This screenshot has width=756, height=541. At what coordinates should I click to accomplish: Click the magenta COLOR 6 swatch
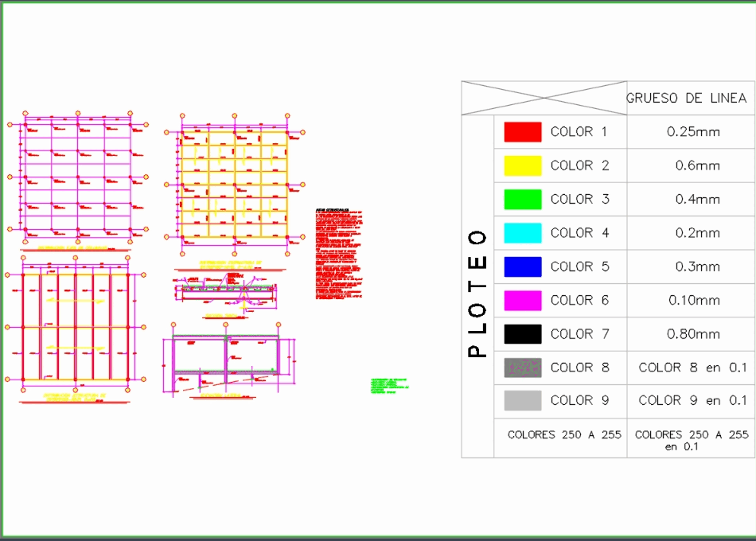[x=521, y=300]
